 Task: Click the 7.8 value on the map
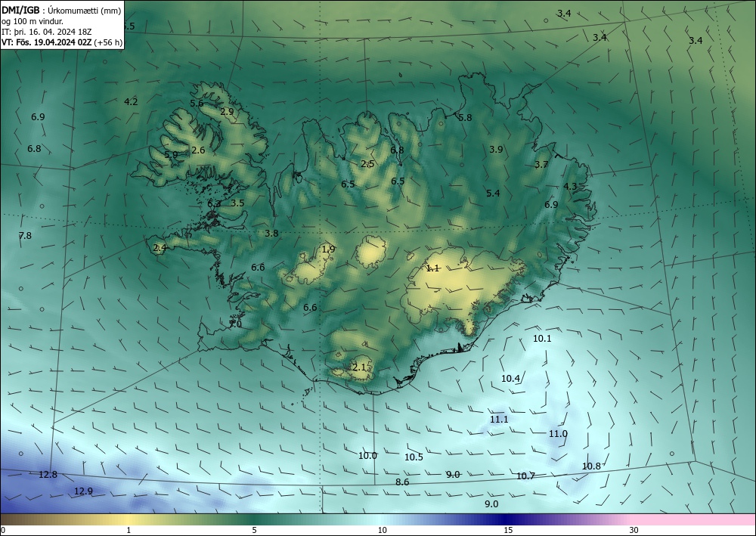pos(25,236)
